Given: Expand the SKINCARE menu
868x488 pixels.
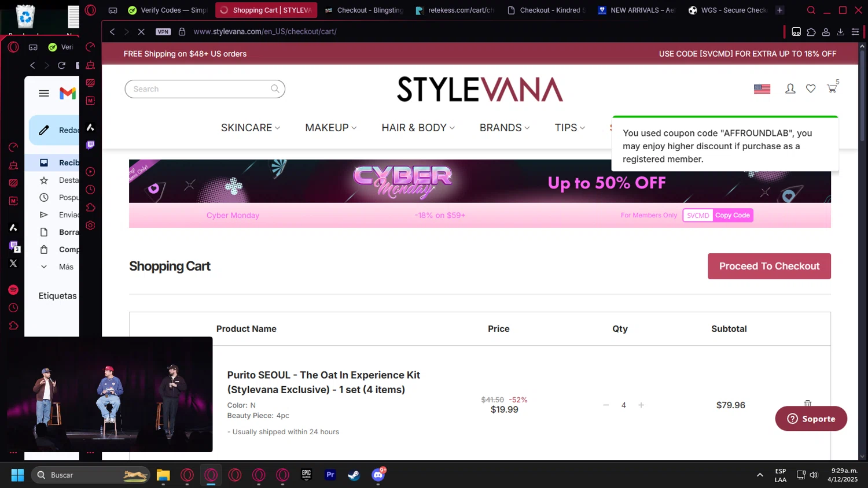Looking at the screenshot, I should tap(250, 128).
